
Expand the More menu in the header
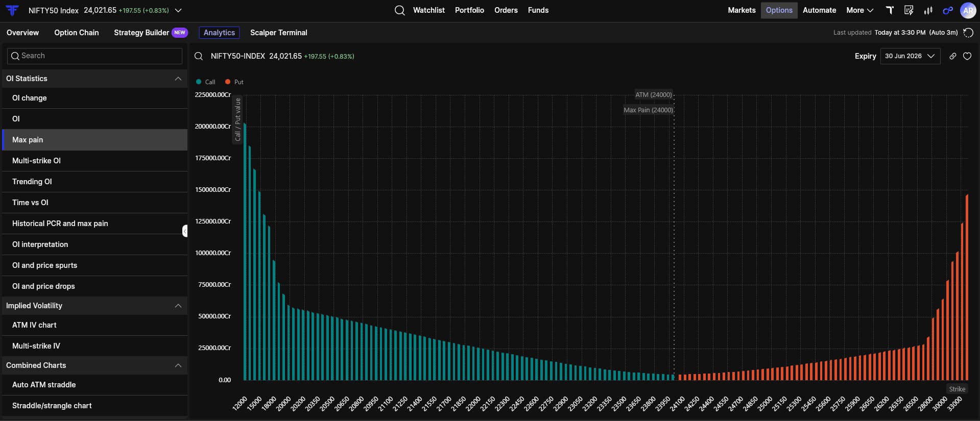[859, 10]
